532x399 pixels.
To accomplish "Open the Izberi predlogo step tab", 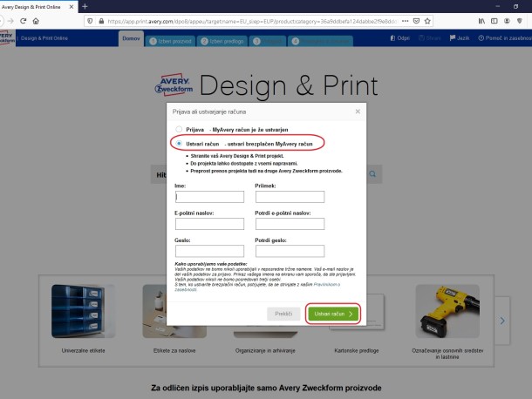I will coord(222,41).
